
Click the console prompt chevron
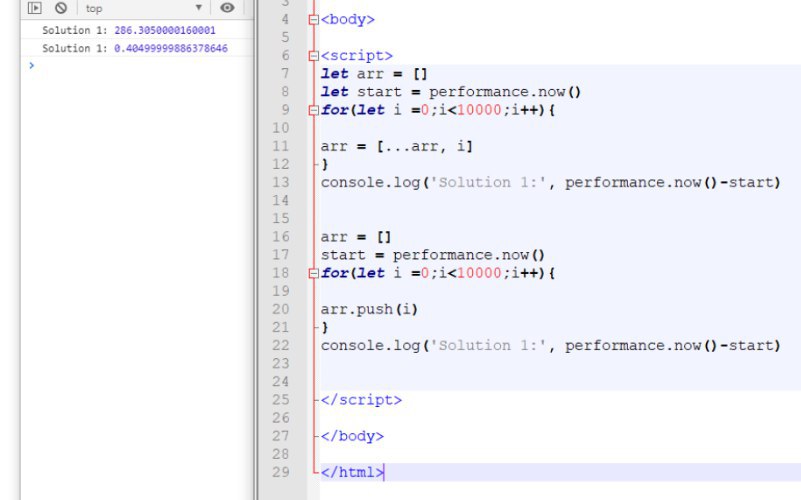coord(32,65)
